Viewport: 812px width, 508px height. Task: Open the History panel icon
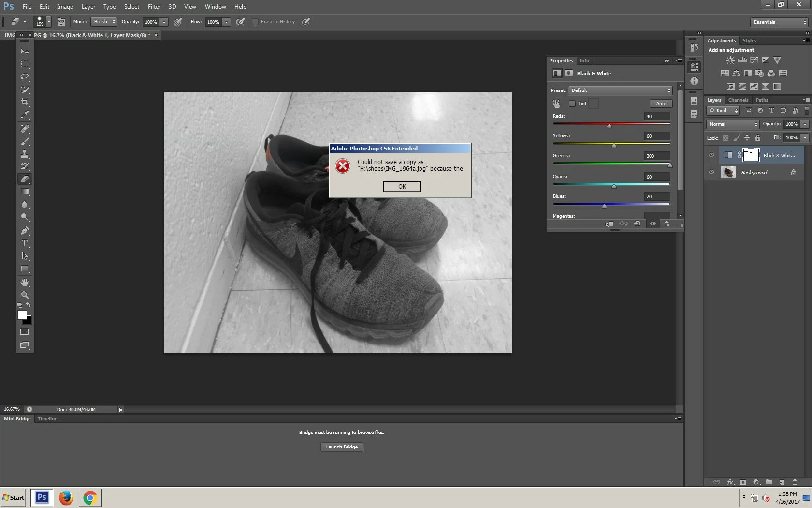pos(695,47)
